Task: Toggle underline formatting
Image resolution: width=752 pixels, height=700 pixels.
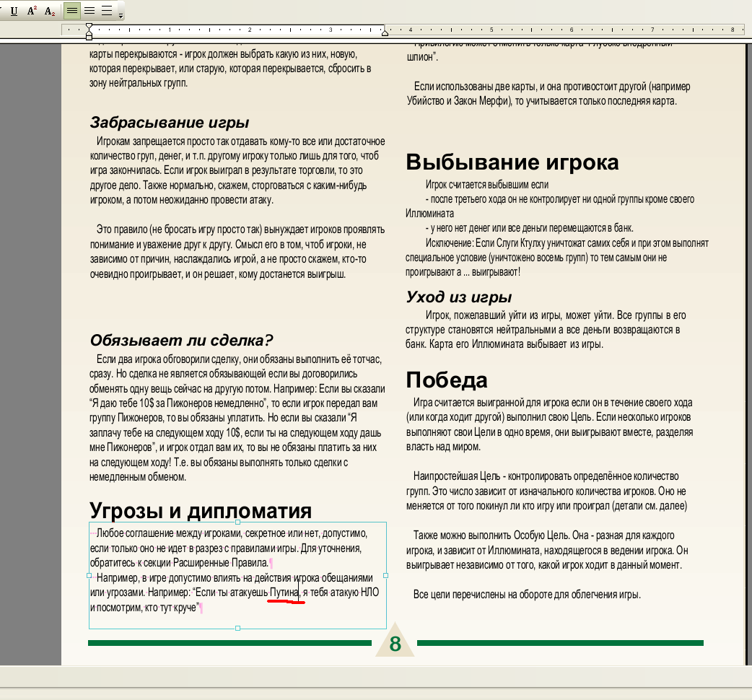Action: (x=14, y=11)
